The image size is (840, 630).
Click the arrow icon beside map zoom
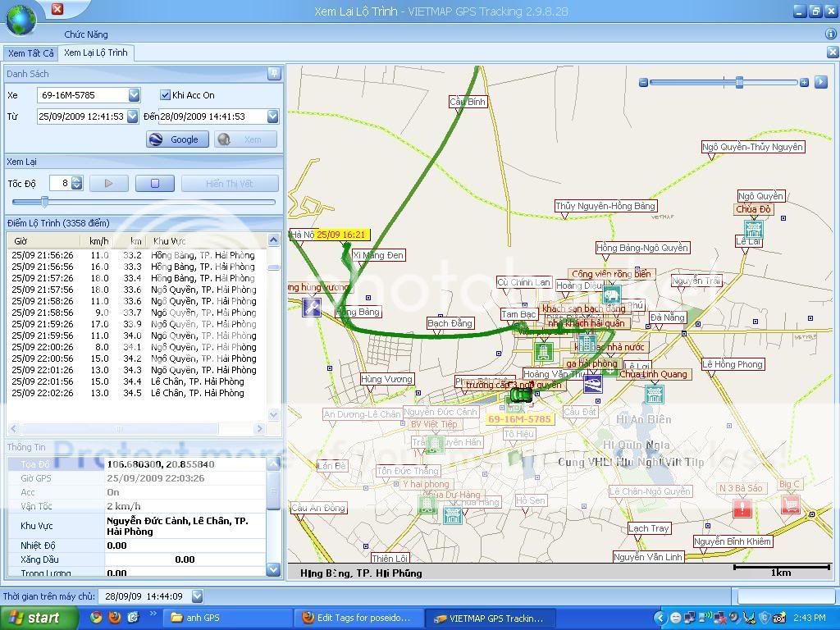pyautogui.click(x=819, y=83)
